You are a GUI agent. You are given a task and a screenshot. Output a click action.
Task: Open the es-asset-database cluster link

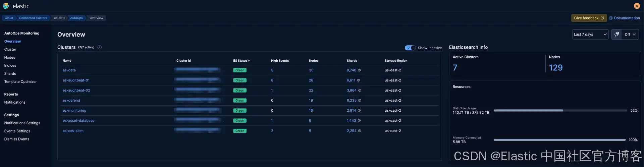coord(78,120)
